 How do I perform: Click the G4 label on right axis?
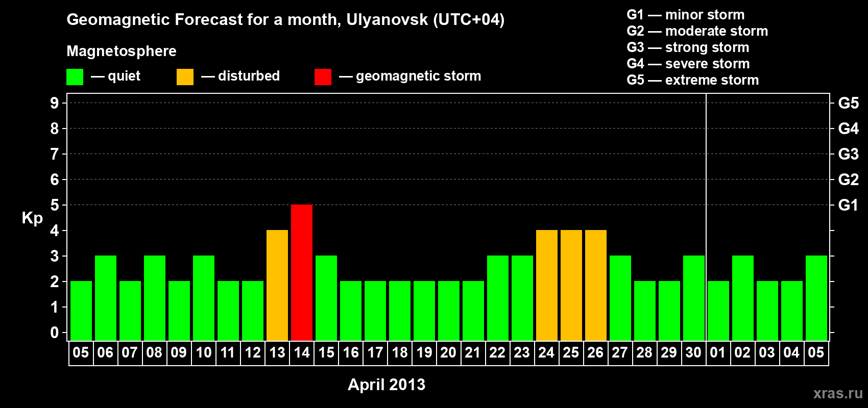pyautogui.click(x=848, y=129)
